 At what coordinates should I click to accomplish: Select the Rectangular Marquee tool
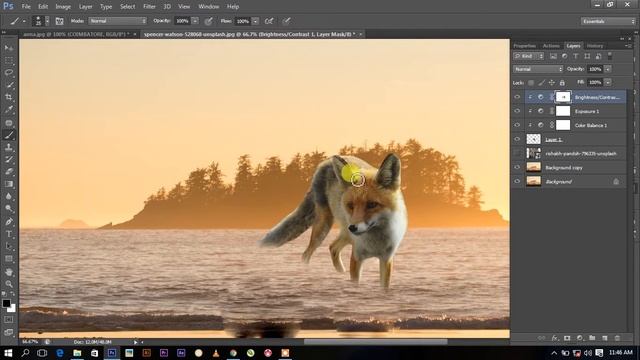[9, 60]
